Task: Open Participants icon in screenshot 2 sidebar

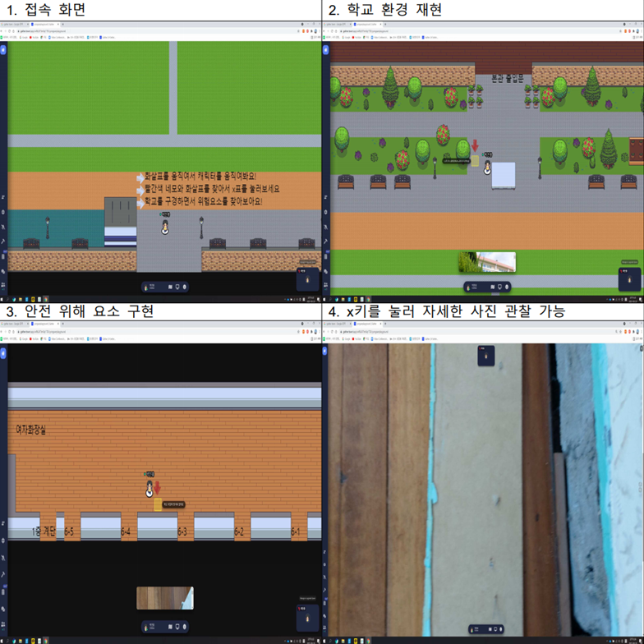Action: pyautogui.click(x=325, y=284)
